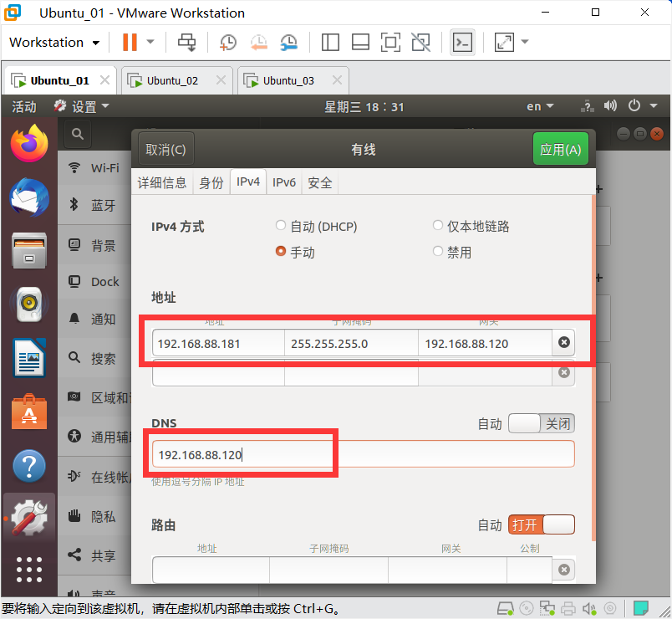
Task: Select 通知 in the settings sidebar
Action: coord(94,319)
